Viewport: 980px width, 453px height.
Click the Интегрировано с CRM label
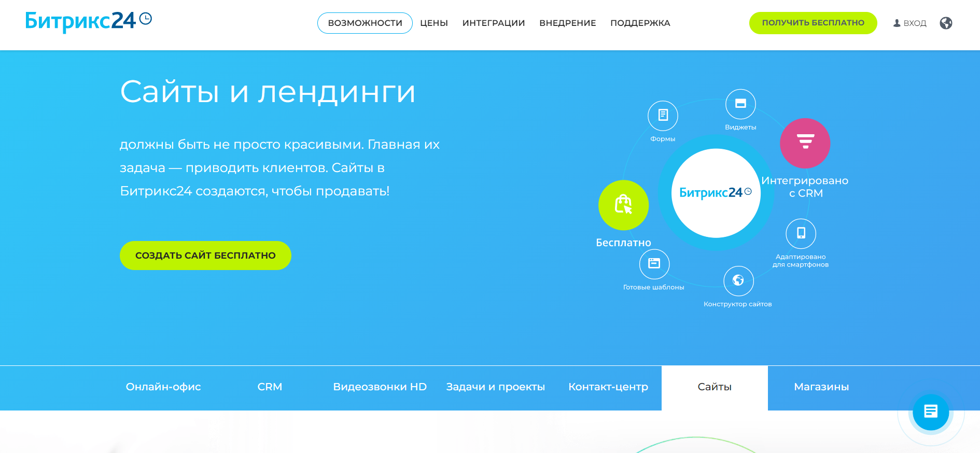[x=805, y=187]
